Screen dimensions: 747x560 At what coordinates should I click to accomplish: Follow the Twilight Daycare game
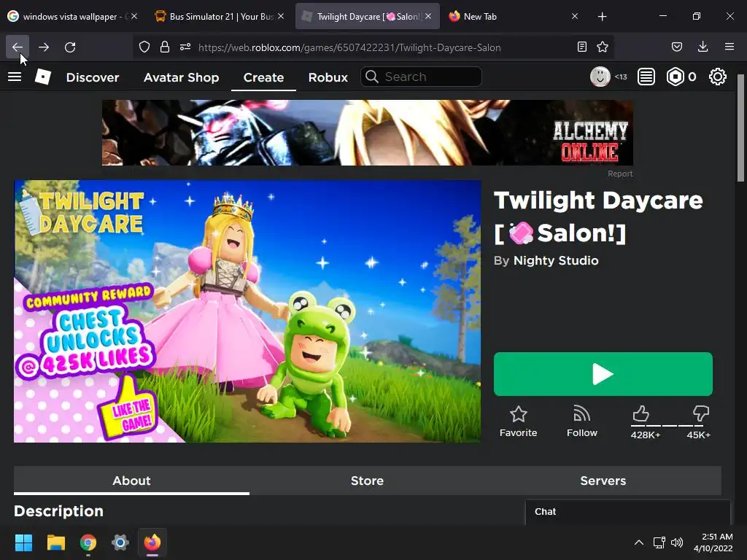coord(581,421)
